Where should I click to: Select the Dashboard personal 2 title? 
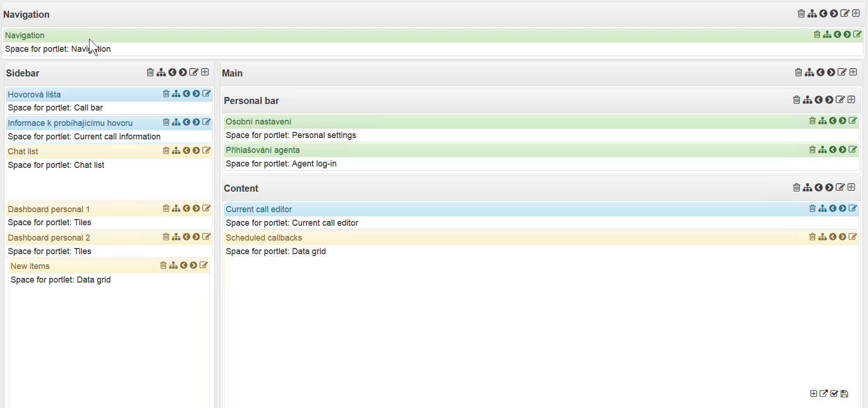(49, 238)
